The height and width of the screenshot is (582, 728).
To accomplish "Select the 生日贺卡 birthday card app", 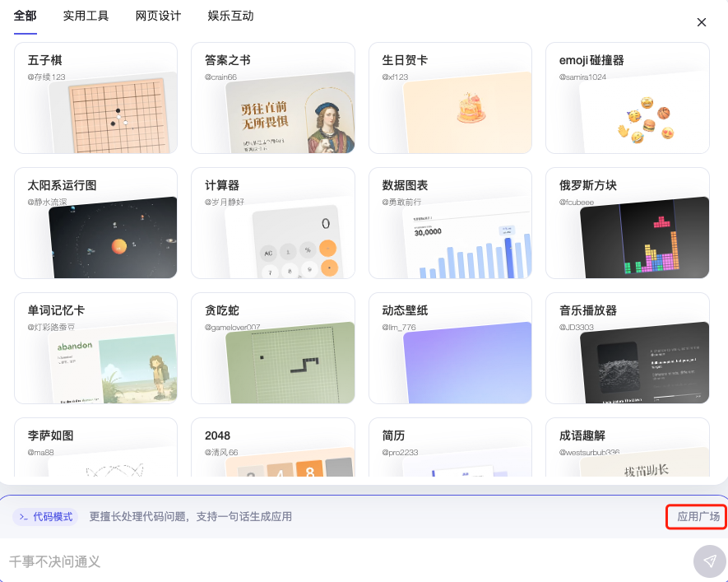I will pyautogui.click(x=450, y=98).
